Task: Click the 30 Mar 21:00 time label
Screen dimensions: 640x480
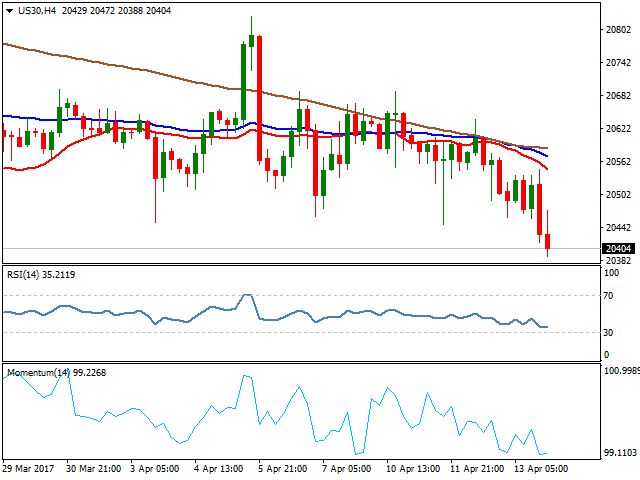Action: click(93, 469)
